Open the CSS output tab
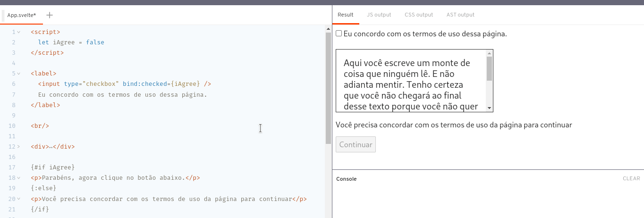Image resolution: width=644 pixels, height=218 pixels. (x=419, y=15)
